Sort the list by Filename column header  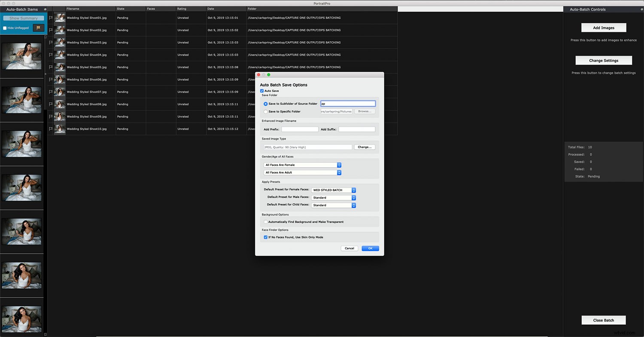[90, 9]
